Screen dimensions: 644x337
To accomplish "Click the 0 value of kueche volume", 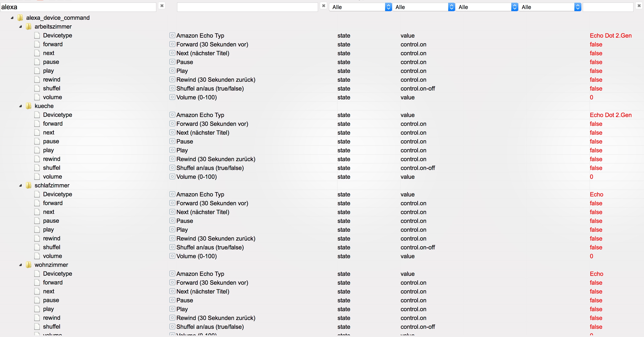I will 591,177.
